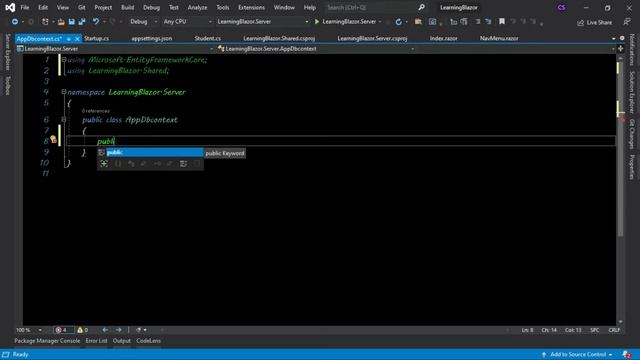Open the LearningBlazor.Server startup project dropdown

[262, 22]
